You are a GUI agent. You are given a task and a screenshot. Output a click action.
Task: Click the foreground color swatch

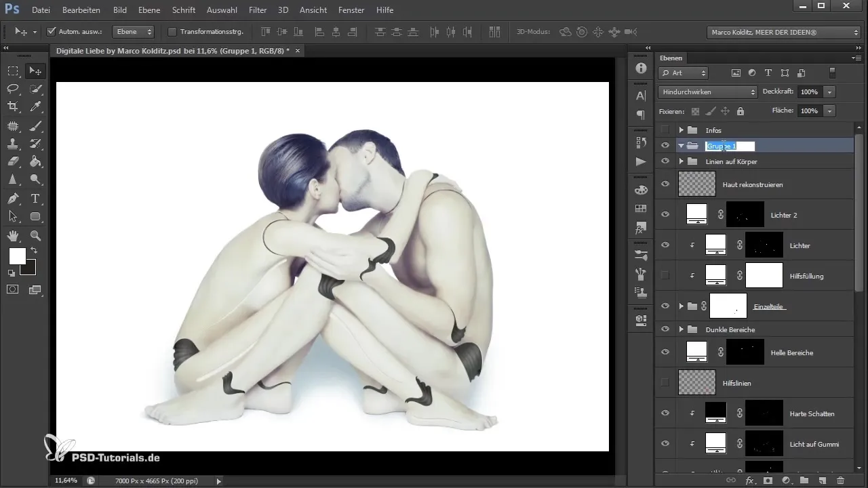click(x=18, y=256)
